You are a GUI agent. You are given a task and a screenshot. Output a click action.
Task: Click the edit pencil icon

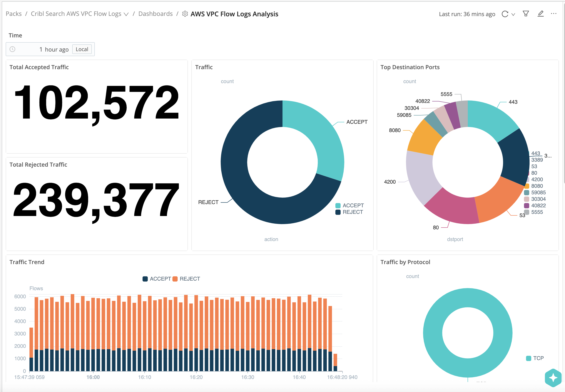coord(540,14)
